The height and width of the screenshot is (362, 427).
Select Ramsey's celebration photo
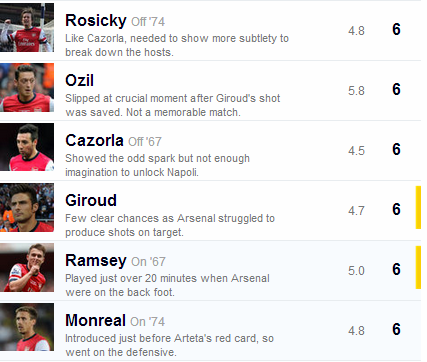click(x=27, y=267)
